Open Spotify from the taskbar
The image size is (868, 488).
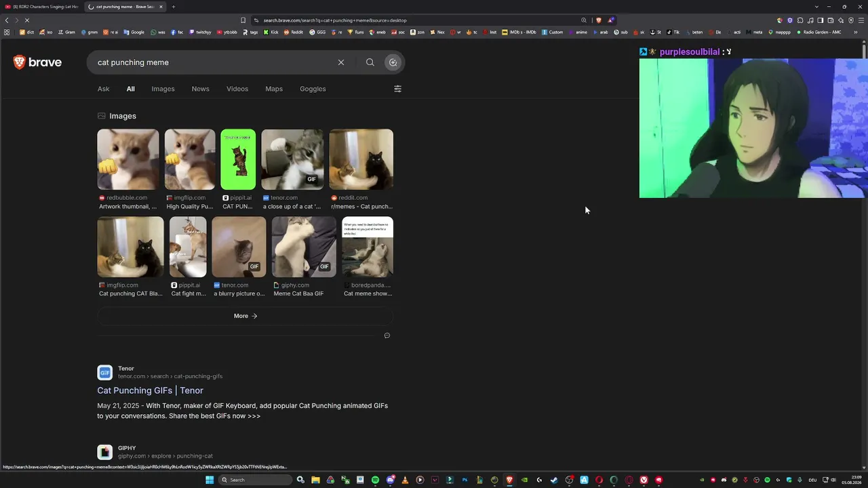click(x=375, y=480)
